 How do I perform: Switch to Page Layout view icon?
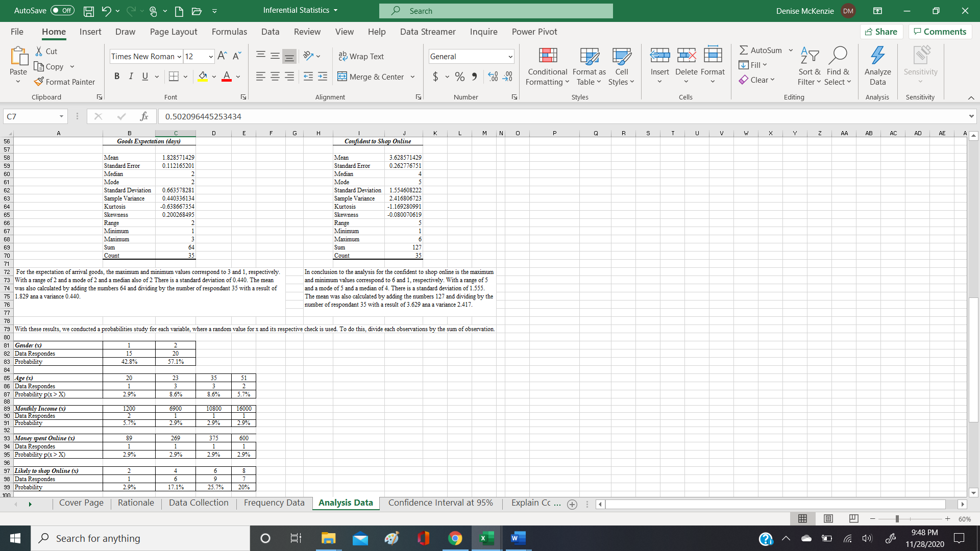click(828, 519)
